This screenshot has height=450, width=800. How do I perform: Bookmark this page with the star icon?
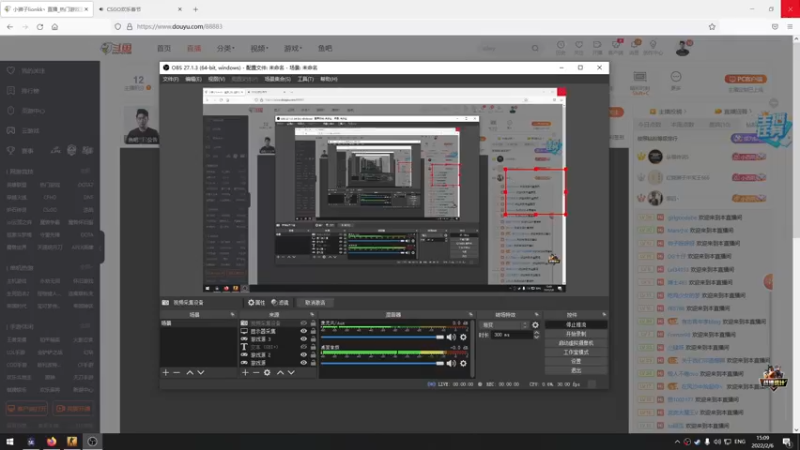tap(712, 27)
